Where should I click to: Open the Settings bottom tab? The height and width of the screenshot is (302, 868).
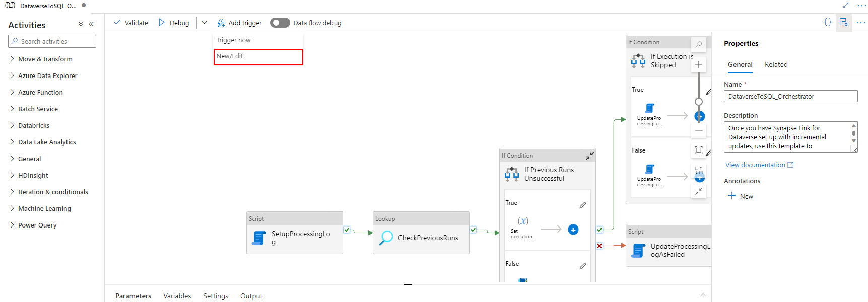(216, 296)
